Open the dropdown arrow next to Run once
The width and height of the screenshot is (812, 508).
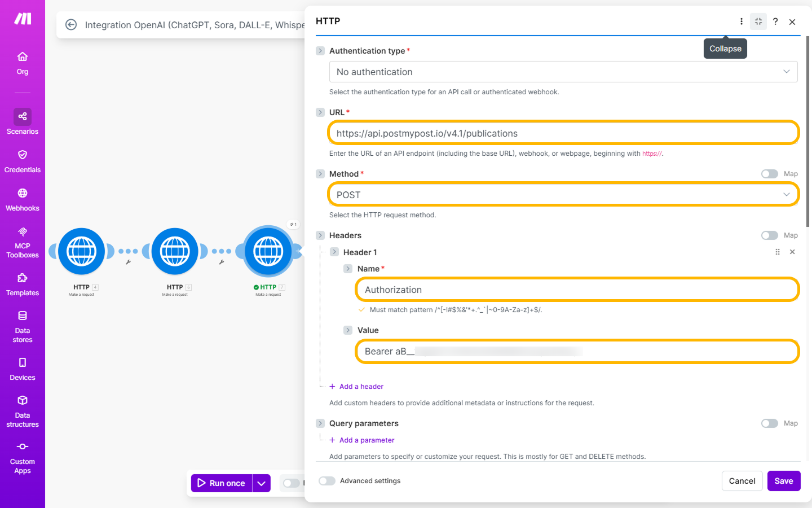coord(262,483)
